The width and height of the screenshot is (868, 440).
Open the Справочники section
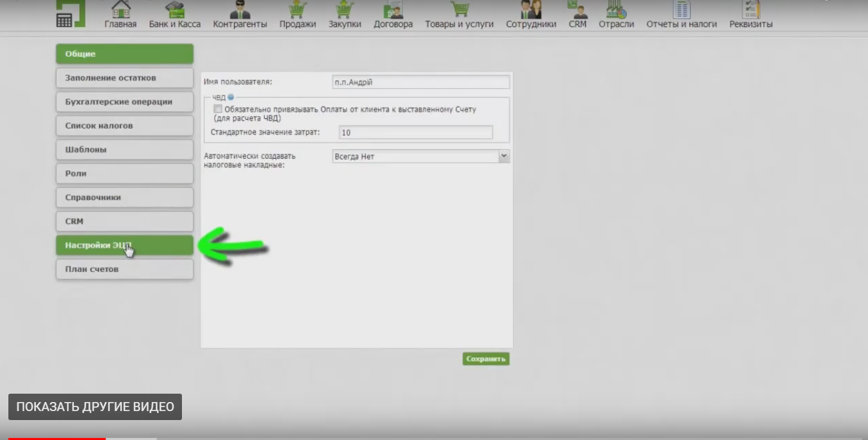[125, 197]
